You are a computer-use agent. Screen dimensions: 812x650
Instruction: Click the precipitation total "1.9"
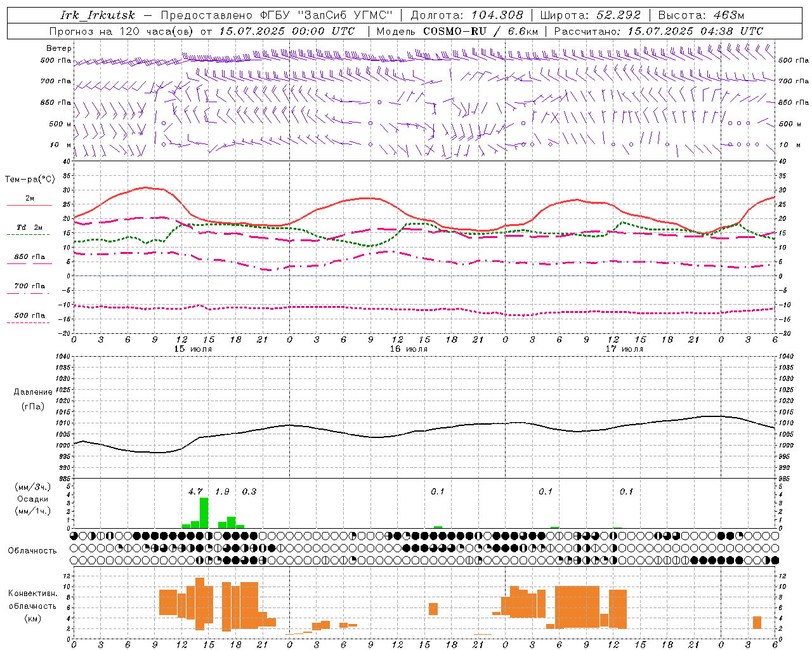tap(222, 492)
